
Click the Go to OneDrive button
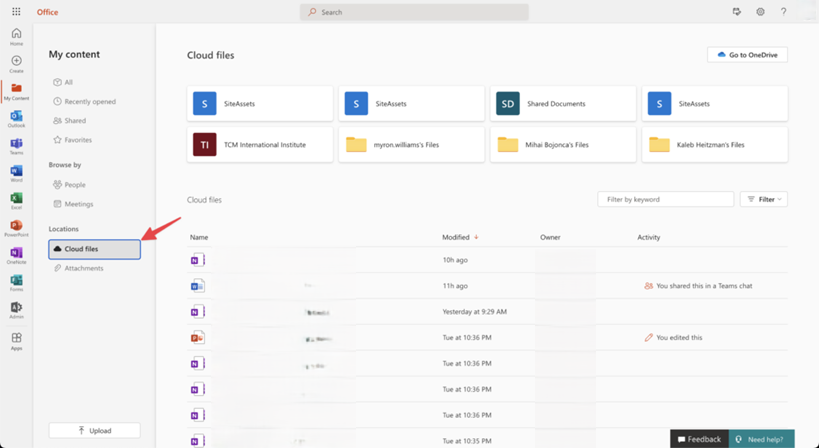[747, 55]
